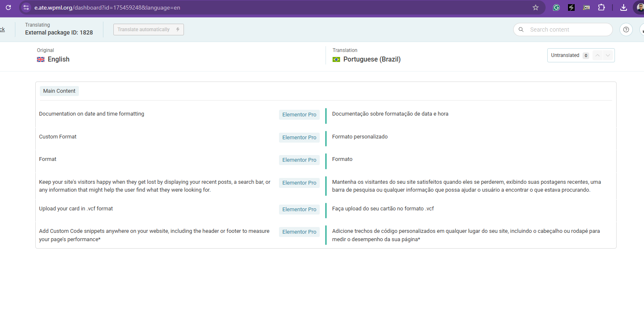Select the address bar URL

[107, 7]
